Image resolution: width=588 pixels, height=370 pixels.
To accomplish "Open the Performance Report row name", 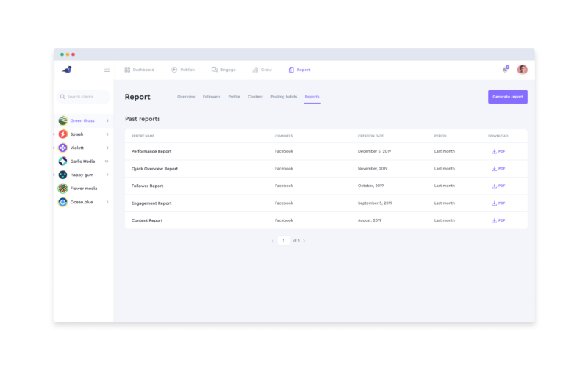I will [151, 151].
